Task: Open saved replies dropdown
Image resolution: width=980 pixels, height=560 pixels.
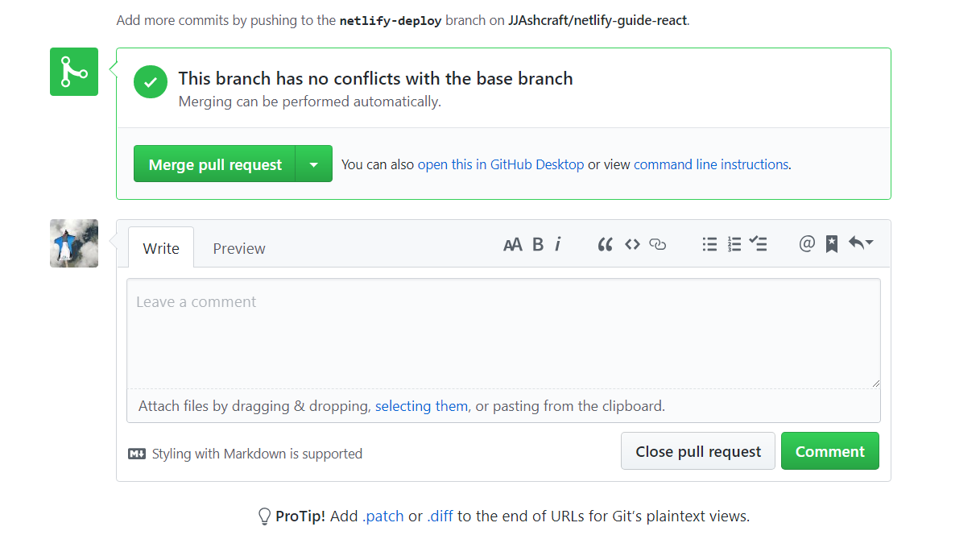Action: [861, 244]
